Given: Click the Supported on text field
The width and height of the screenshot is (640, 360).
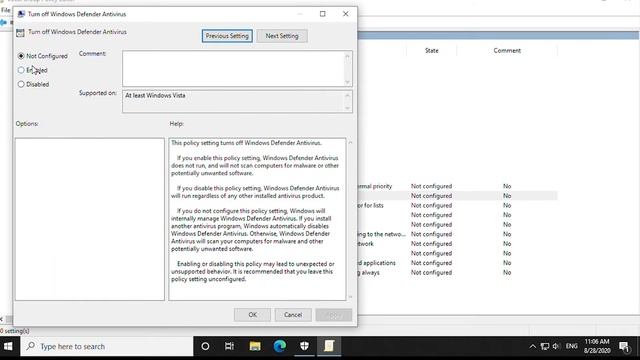Looking at the screenshot, I should pos(233,101).
